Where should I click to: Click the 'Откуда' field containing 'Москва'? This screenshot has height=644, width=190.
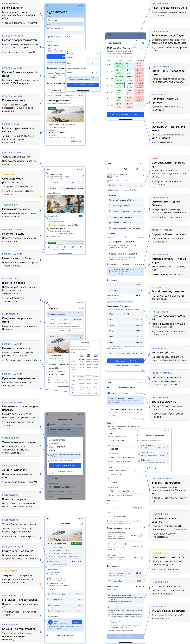[65, 20]
